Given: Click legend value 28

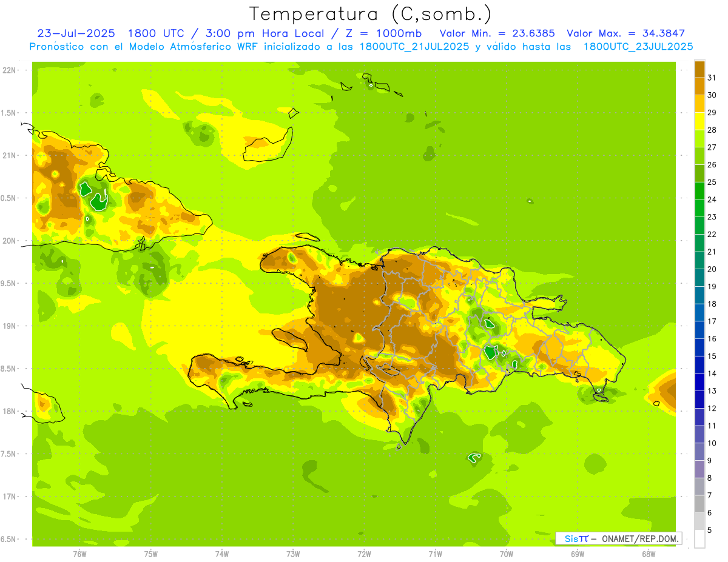Looking at the screenshot, I should [712, 129].
